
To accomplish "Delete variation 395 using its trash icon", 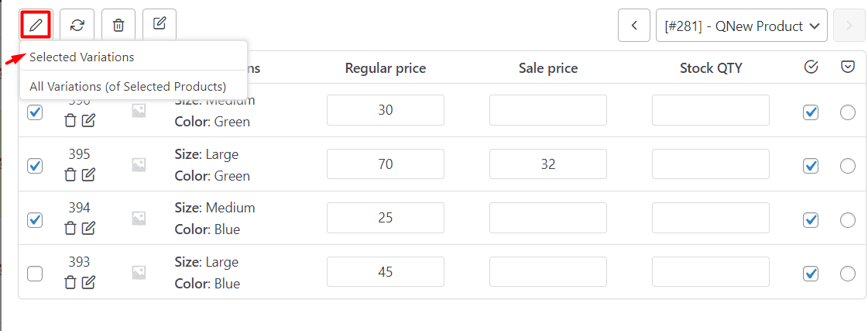I will (70, 174).
